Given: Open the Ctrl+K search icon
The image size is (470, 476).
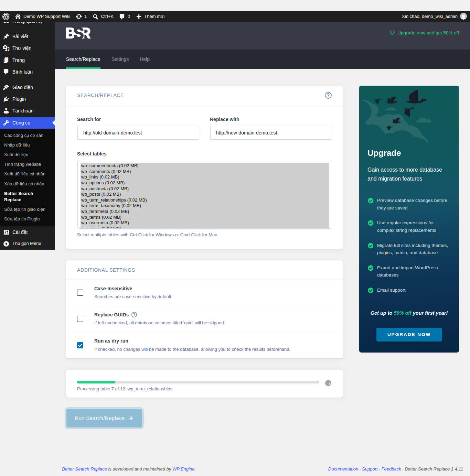Looking at the screenshot, I should click(x=96, y=17).
